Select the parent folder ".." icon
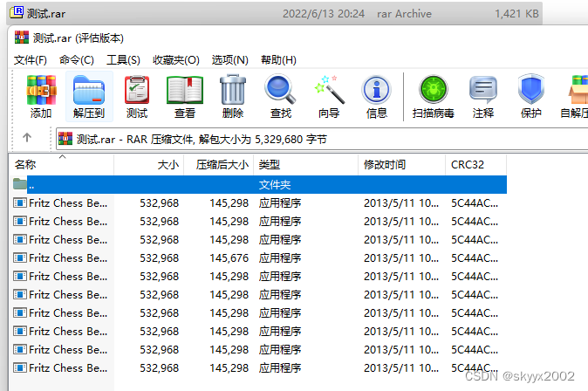Screen dimensions: 588x391 coord(19,184)
